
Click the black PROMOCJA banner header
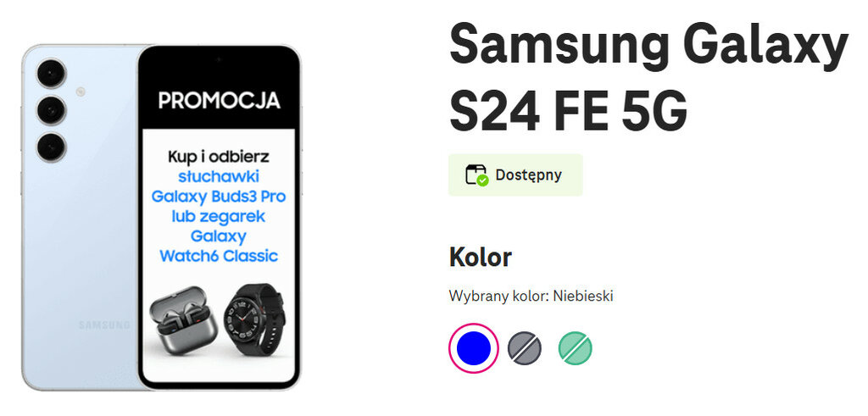click(x=219, y=101)
